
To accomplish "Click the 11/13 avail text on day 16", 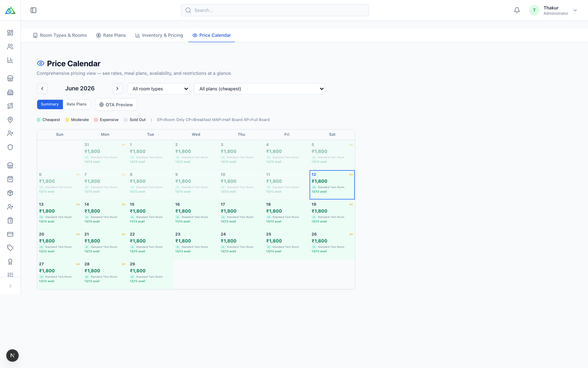I will pyautogui.click(x=183, y=221).
